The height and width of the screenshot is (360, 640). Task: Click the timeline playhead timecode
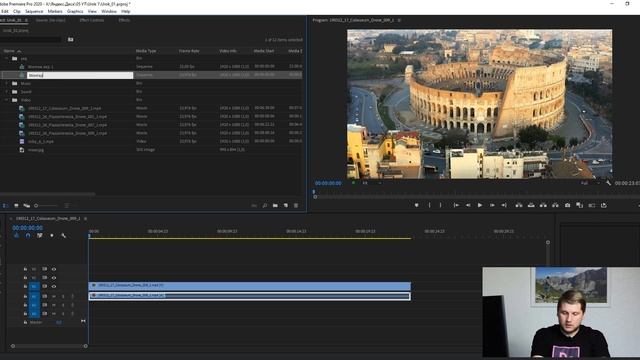tap(27, 228)
